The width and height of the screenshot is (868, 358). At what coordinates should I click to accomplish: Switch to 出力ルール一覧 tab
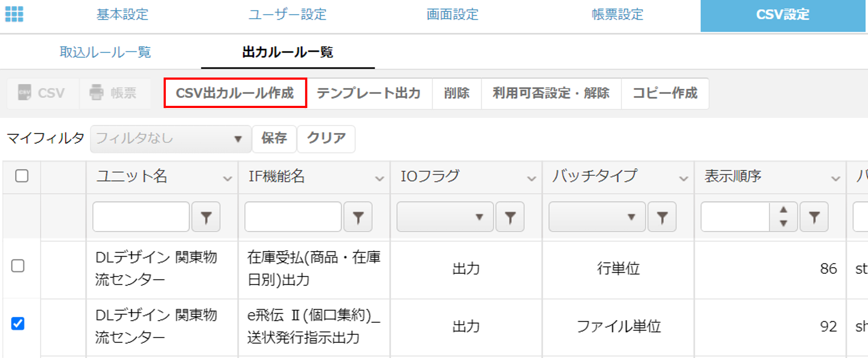288,52
